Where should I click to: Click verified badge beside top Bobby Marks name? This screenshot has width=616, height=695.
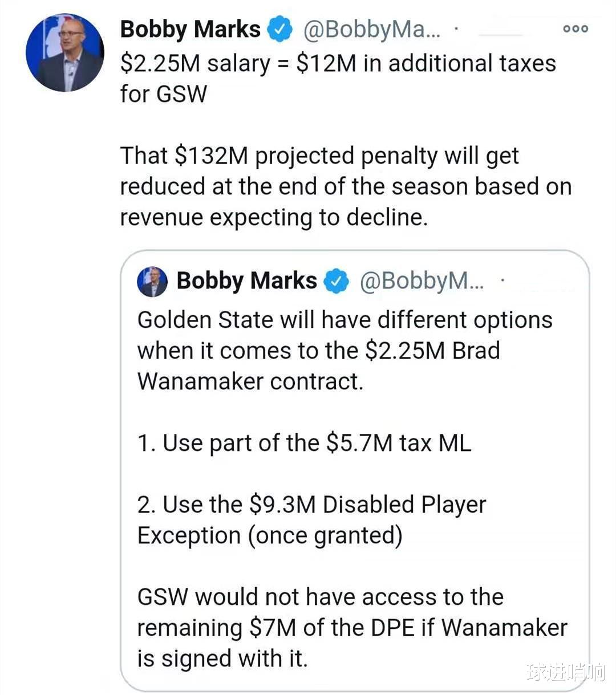pyautogui.click(x=279, y=30)
